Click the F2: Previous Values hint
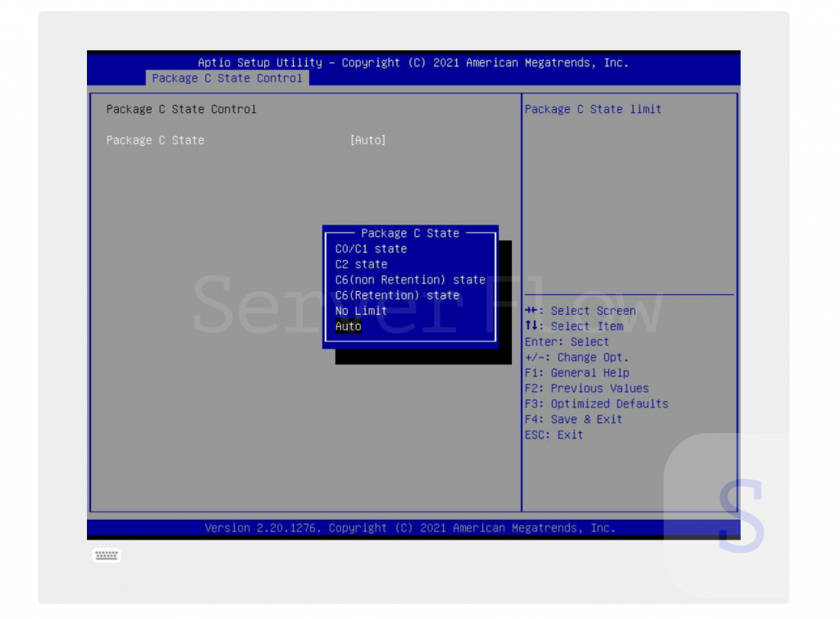Image resolution: width=840 pixels, height=619 pixels. point(587,389)
